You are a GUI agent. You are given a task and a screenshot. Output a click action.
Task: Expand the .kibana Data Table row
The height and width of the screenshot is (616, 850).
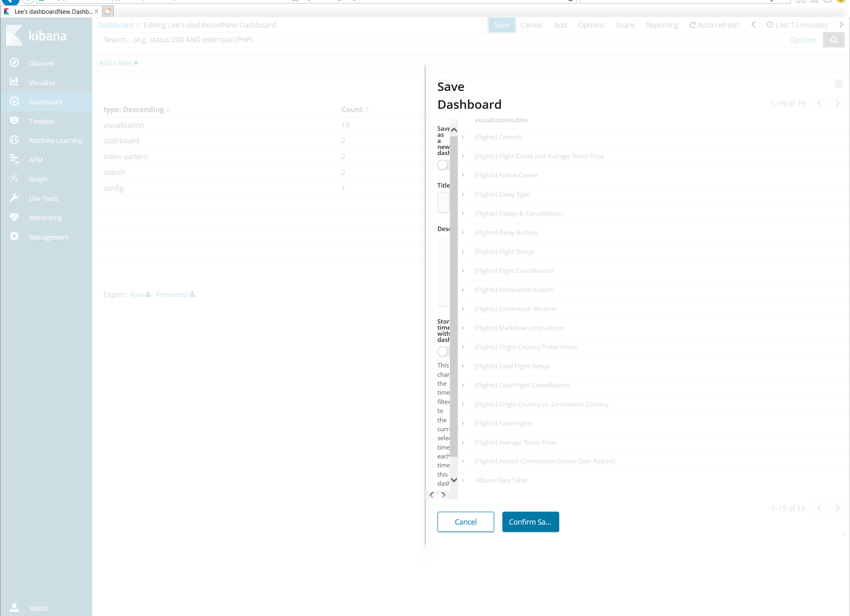pyautogui.click(x=463, y=480)
